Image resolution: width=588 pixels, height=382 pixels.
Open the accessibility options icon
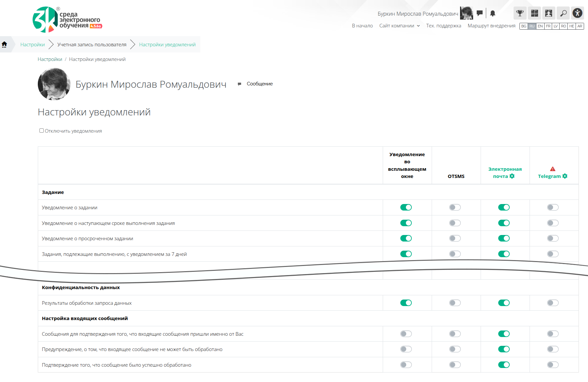pos(577,13)
